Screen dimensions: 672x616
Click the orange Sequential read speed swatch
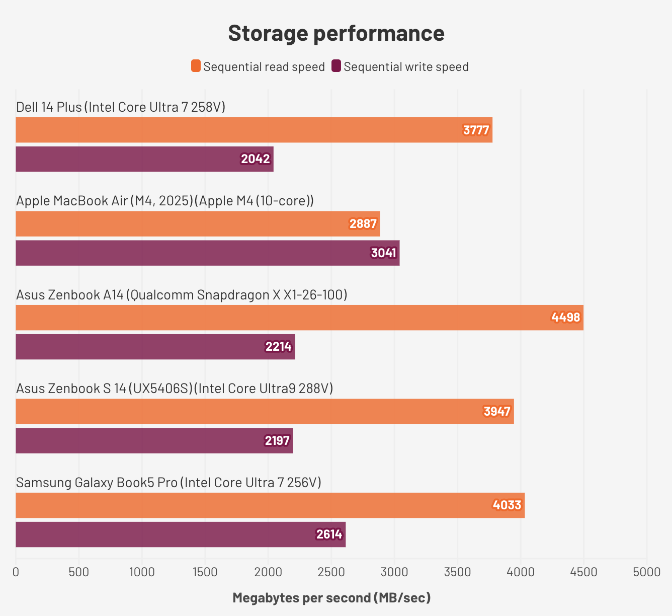point(196,66)
